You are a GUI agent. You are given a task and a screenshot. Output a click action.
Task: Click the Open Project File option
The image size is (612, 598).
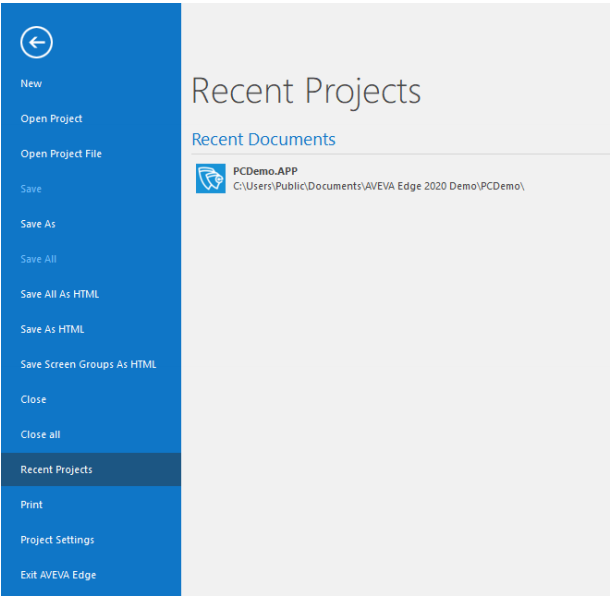[x=61, y=154]
